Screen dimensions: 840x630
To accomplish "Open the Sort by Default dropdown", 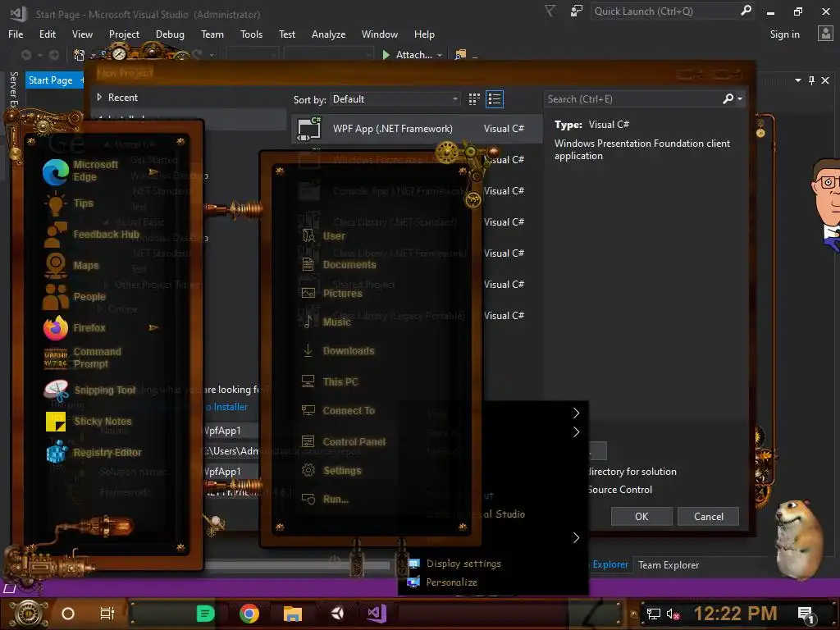I will pyautogui.click(x=395, y=99).
